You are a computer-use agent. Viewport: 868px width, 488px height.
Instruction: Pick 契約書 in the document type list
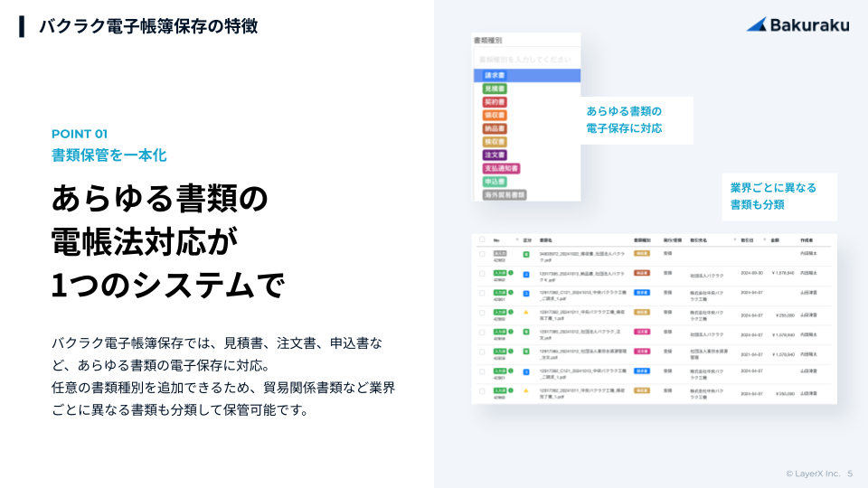coord(495,102)
